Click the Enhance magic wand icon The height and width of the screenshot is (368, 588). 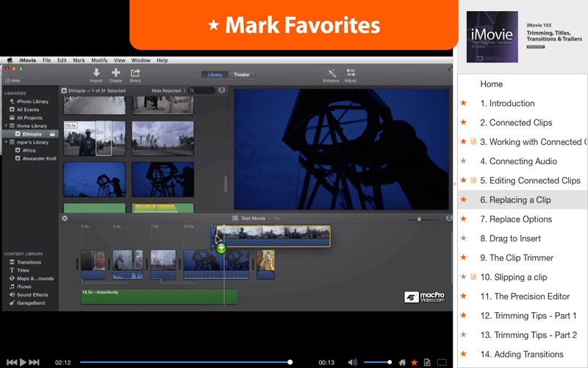point(331,73)
